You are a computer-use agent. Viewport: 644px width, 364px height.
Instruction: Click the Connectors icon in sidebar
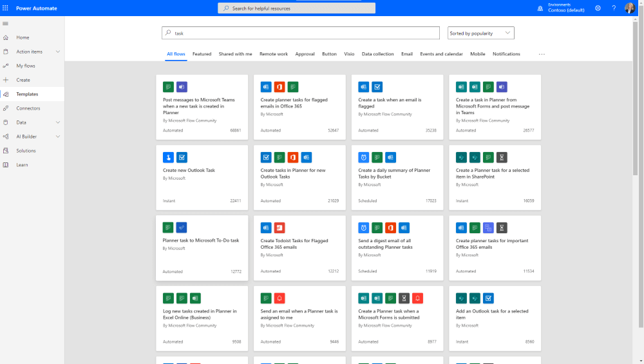pyautogui.click(x=6, y=108)
